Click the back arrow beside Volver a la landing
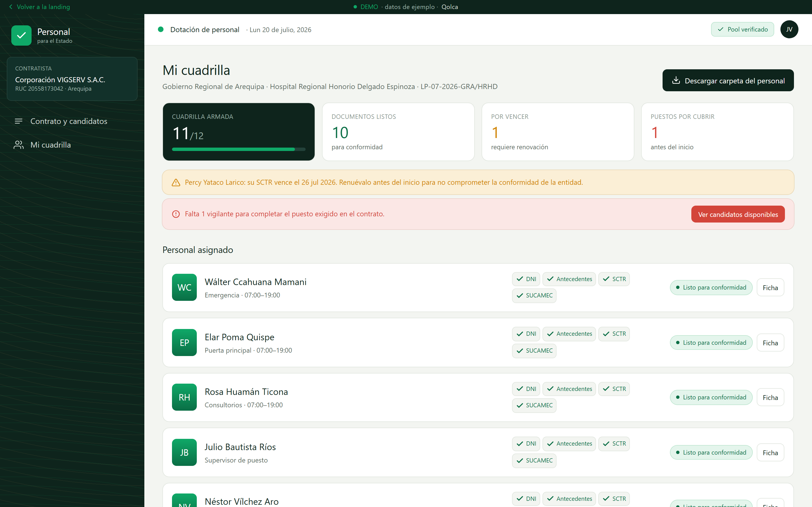 click(x=11, y=7)
